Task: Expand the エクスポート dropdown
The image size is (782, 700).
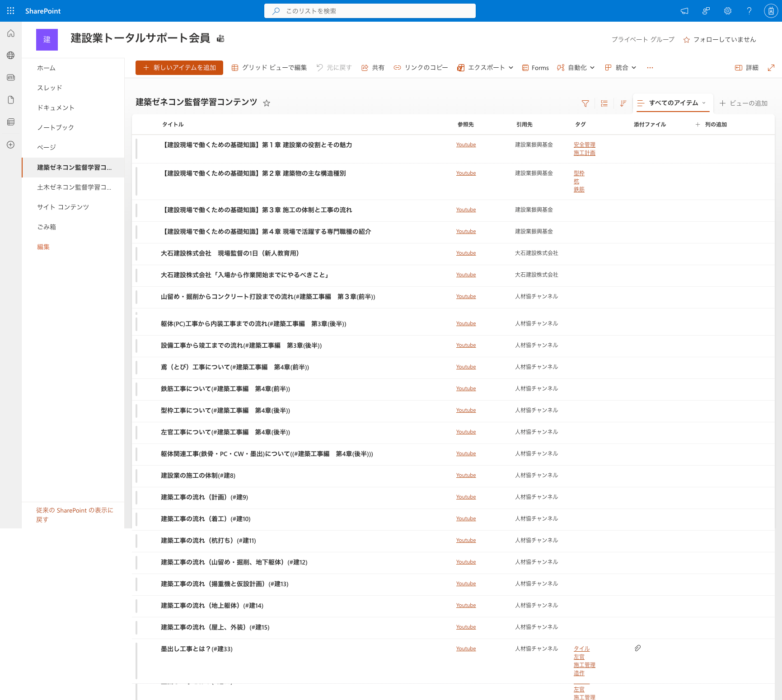Action: pyautogui.click(x=485, y=68)
